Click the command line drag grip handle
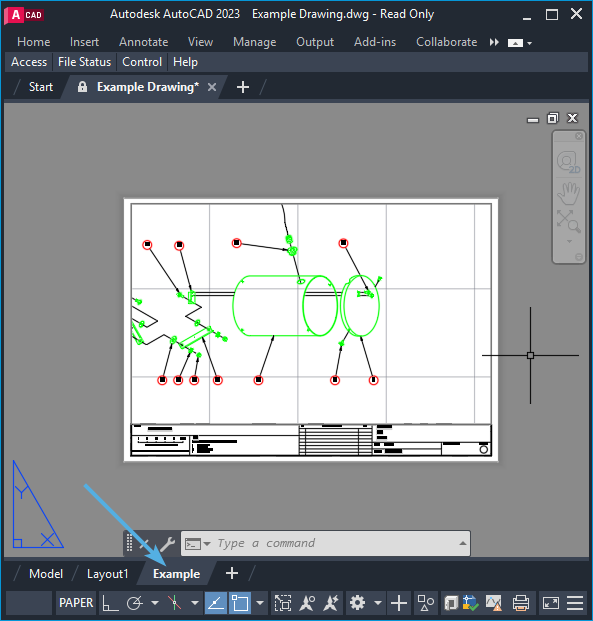The width and height of the screenshot is (593, 621). (129, 543)
